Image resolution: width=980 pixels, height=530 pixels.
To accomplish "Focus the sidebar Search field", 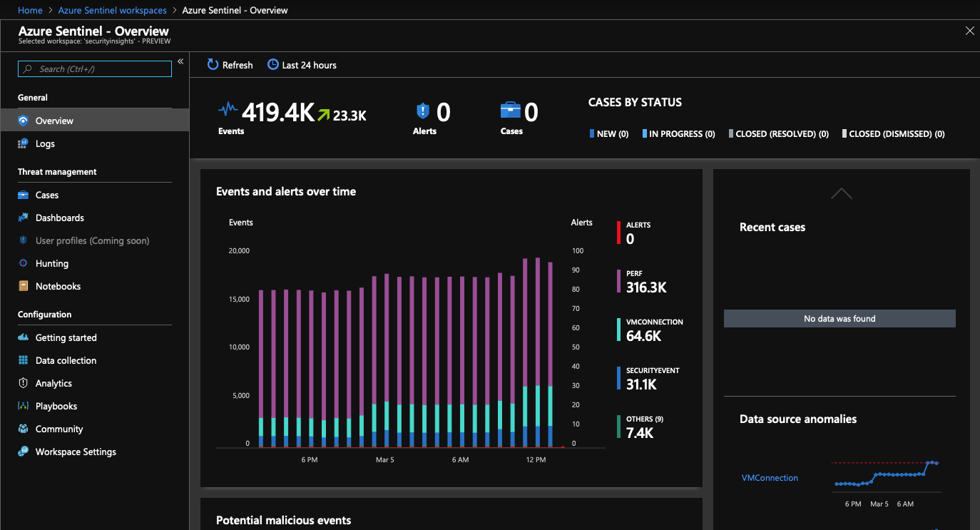I will 95,68.
